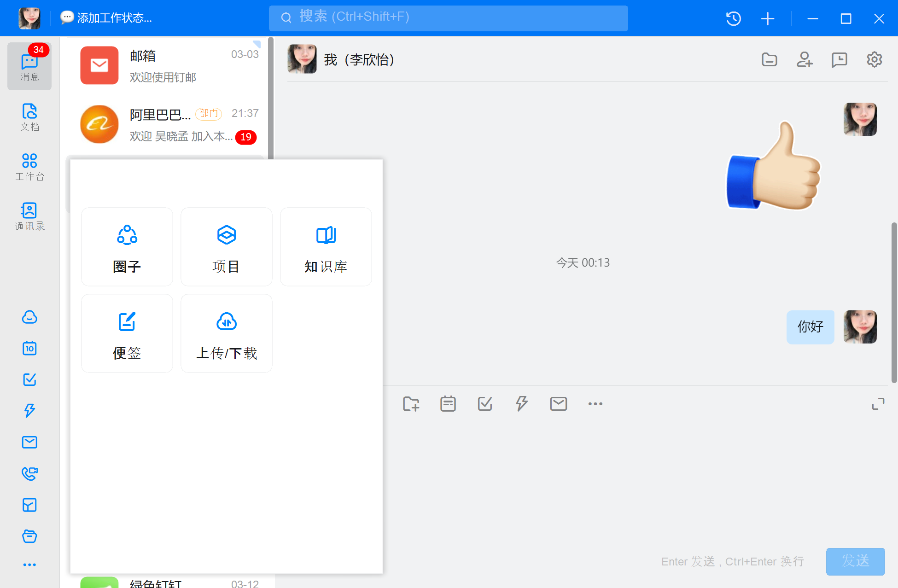Expand message input to fullscreen
898x588 pixels.
pyautogui.click(x=879, y=404)
